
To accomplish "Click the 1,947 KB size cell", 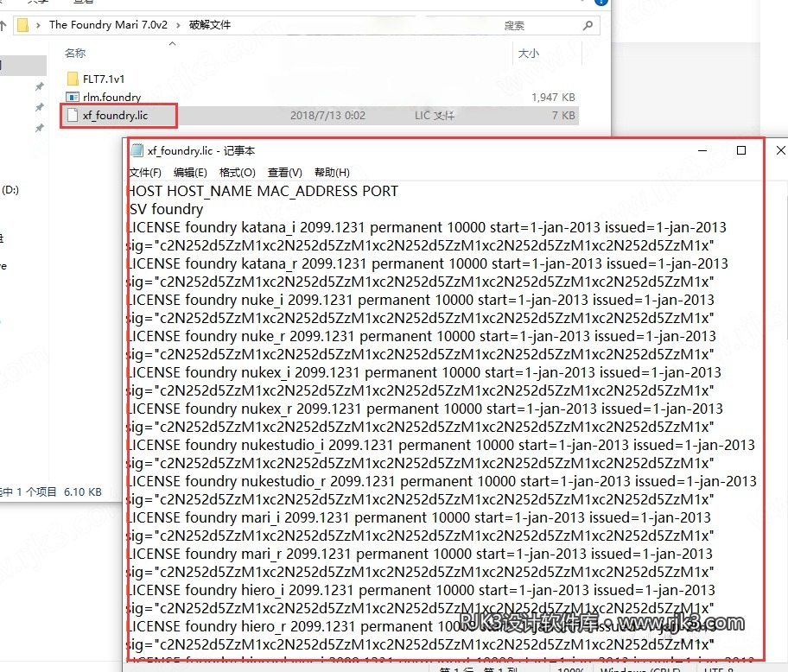I will tap(553, 97).
